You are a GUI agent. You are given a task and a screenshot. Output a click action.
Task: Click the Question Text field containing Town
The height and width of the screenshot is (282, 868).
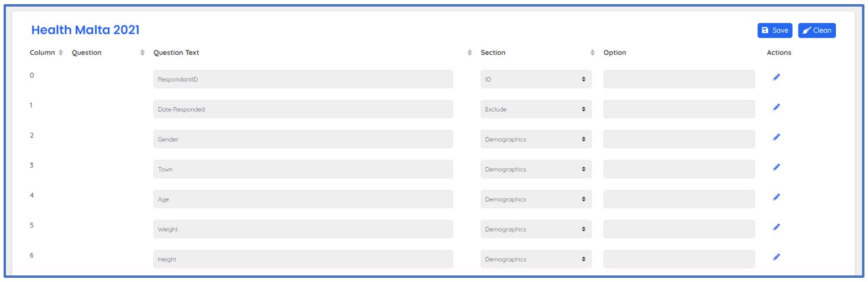pyautogui.click(x=303, y=170)
